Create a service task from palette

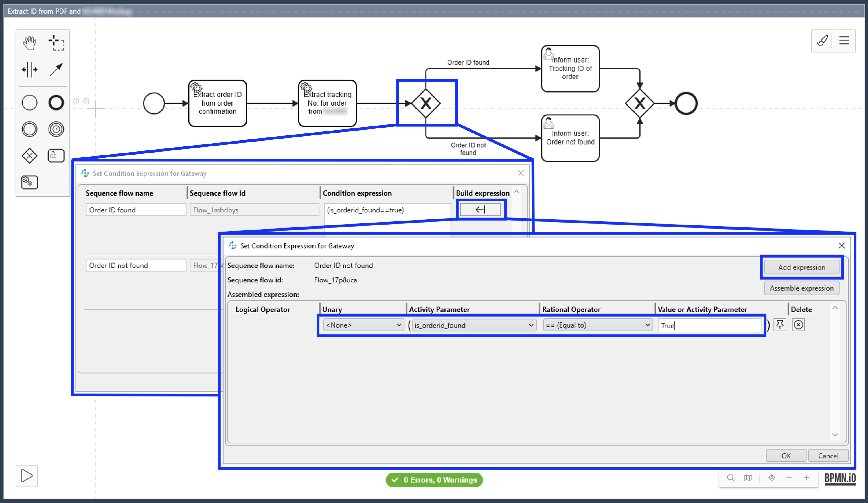(x=29, y=182)
